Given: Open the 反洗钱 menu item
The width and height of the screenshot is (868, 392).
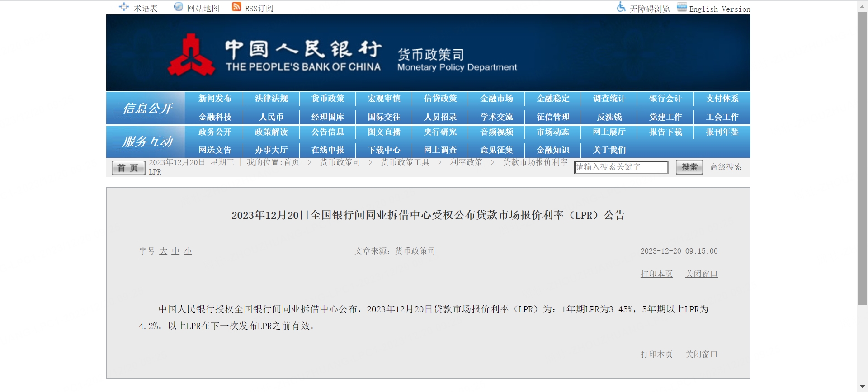Looking at the screenshot, I should click(x=609, y=117).
